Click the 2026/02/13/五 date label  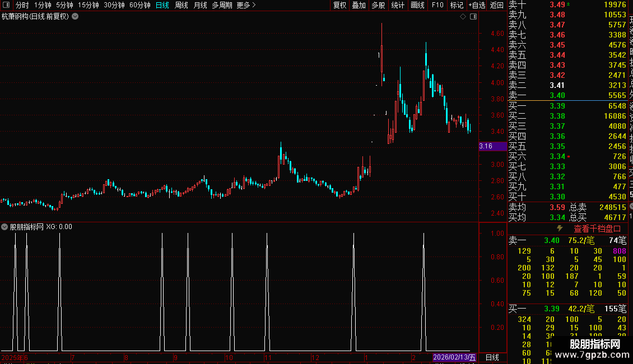pos(454,357)
